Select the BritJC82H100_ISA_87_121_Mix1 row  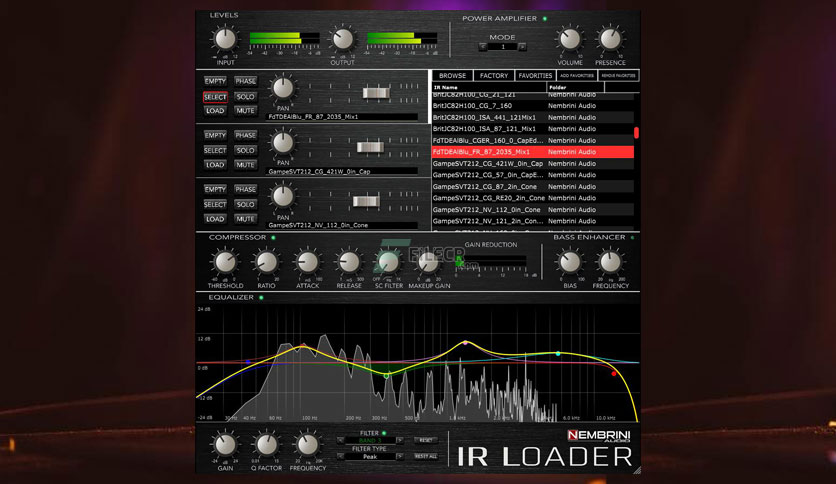click(x=533, y=129)
